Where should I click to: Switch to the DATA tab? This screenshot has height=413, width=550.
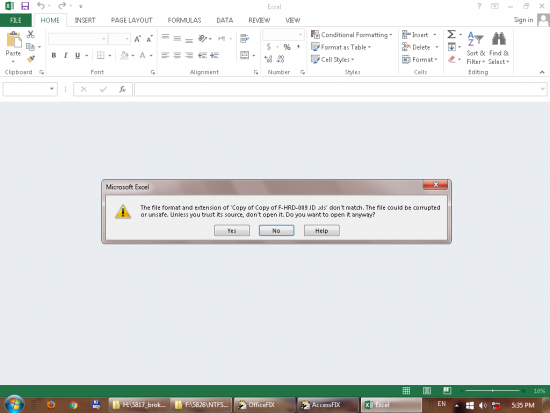coord(225,20)
